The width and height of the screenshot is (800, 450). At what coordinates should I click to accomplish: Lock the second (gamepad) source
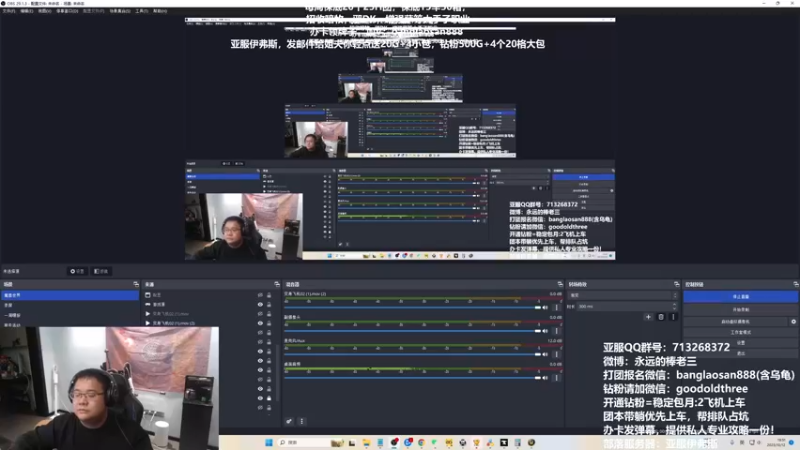[x=269, y=304]
